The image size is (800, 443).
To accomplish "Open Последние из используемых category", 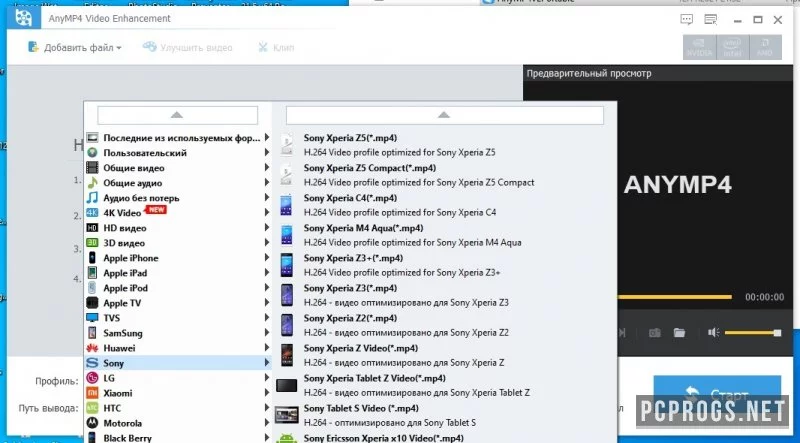I will pos(178,138).
